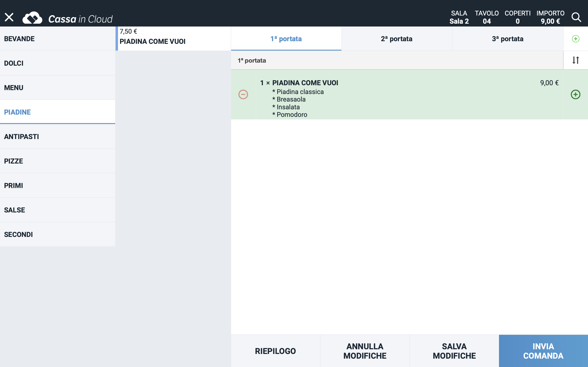Image resolution: width=588 pixels, height=367 pixels.
Task: Add PIADINA COME VUOI product tile
Action: coord(173,39)
